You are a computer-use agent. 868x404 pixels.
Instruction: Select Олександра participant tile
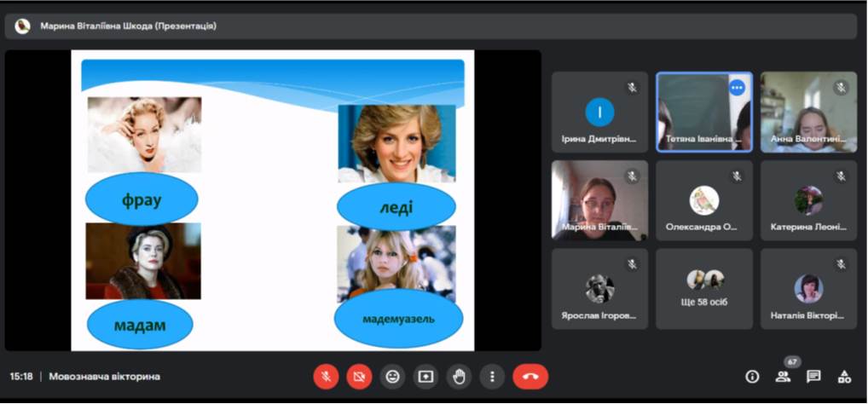[x=704, y=200]
